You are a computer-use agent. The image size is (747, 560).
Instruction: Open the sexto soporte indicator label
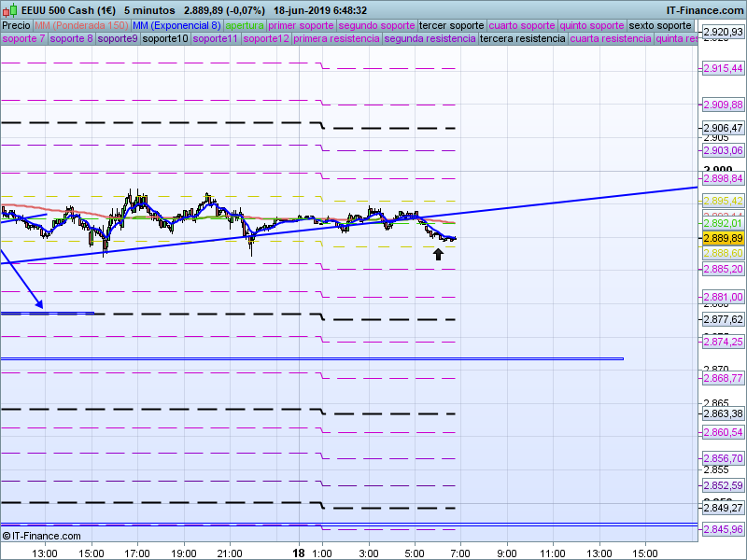659,25
